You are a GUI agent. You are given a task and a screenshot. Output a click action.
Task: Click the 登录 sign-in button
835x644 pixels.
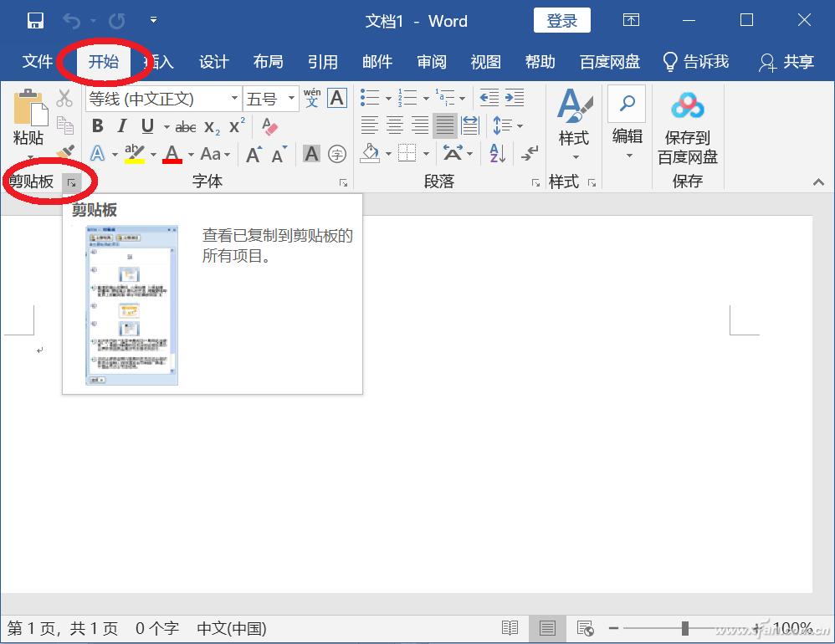click(561, 21)
